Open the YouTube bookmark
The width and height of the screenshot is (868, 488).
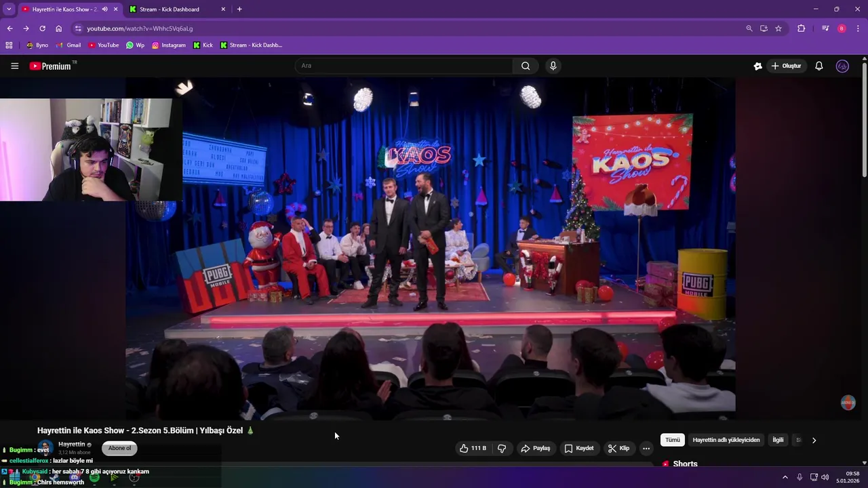pyautogui.click(x=103, y=45)
